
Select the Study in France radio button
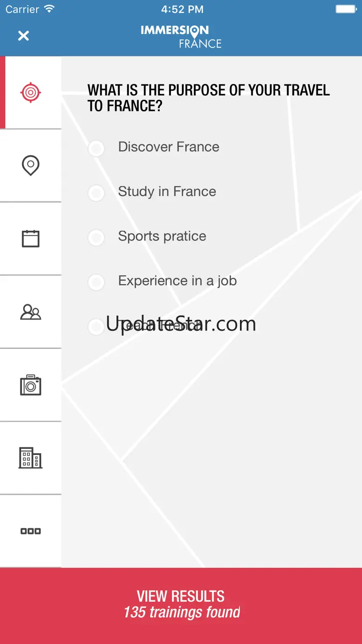tap(96, 193)
